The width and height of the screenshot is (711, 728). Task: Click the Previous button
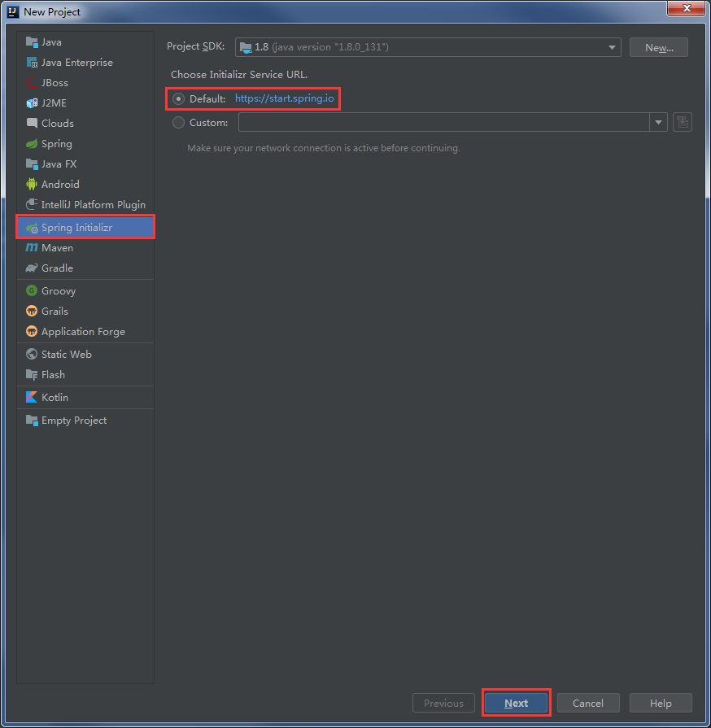[x=443, y=703]
